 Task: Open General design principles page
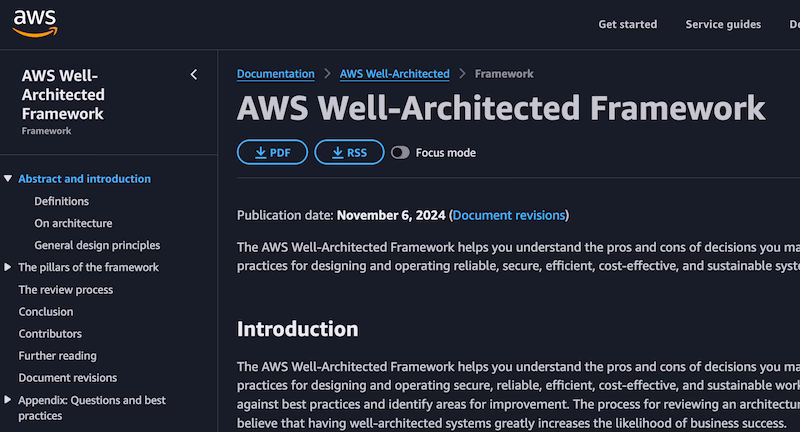click(97, 245)
